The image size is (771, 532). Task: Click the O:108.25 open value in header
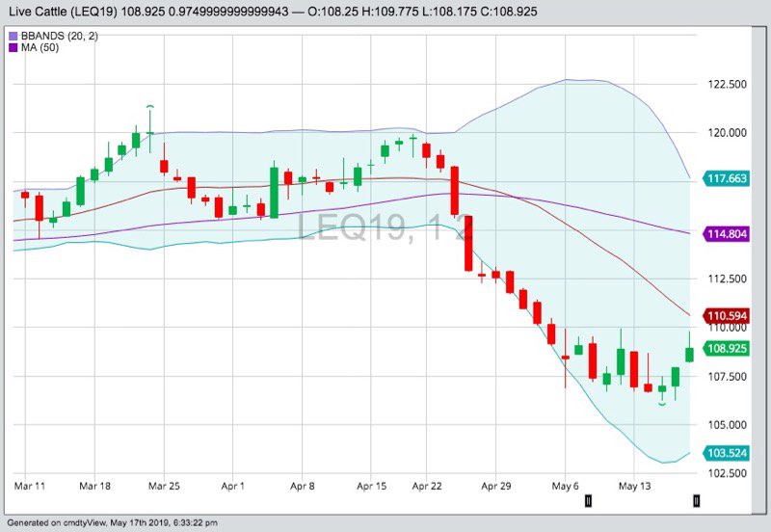coord(333,12)
